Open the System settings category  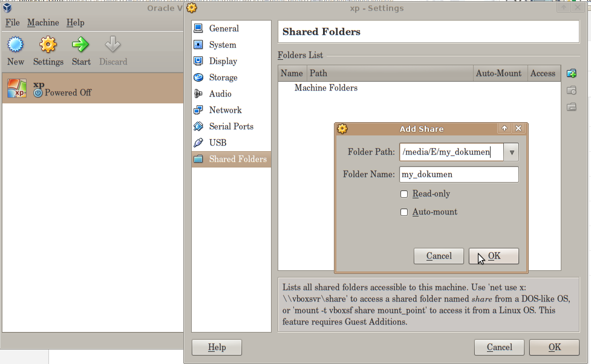231,45
